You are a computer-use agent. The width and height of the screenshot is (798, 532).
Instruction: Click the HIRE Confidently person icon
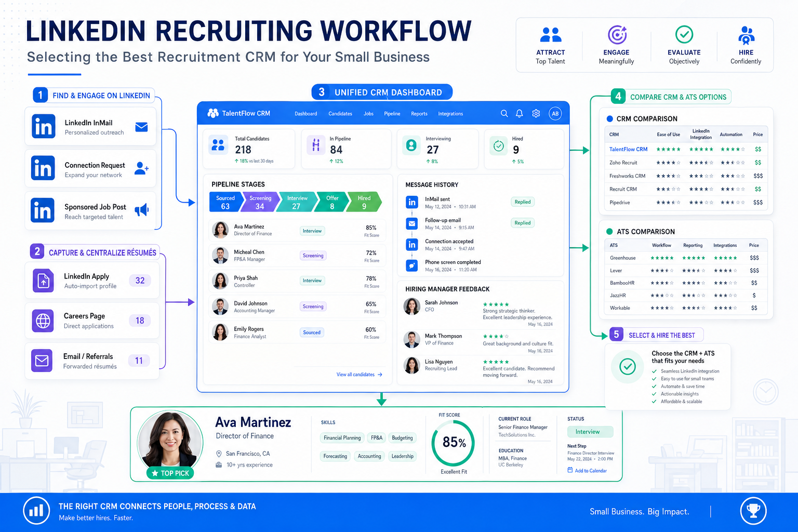(747, 35)
